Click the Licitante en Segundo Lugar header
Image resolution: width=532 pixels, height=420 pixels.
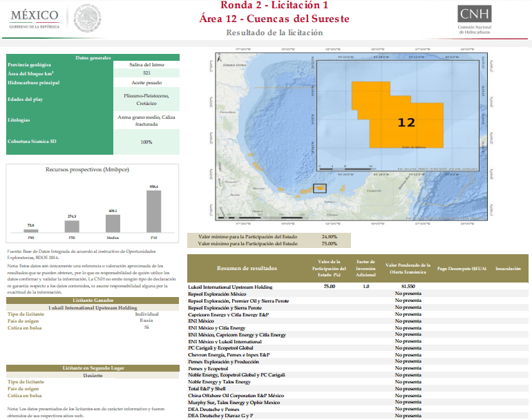pyautogui.click(x=93, y=367)
